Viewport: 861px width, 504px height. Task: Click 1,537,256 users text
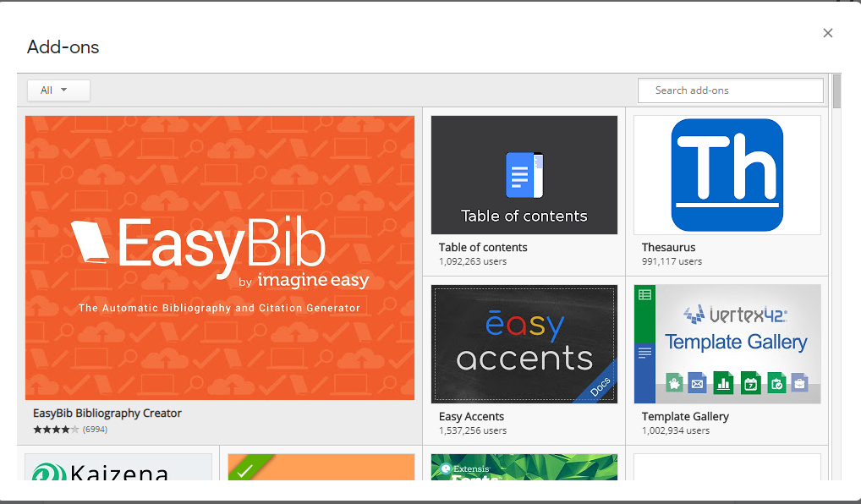pyautogui.click(x=472, y=430)
